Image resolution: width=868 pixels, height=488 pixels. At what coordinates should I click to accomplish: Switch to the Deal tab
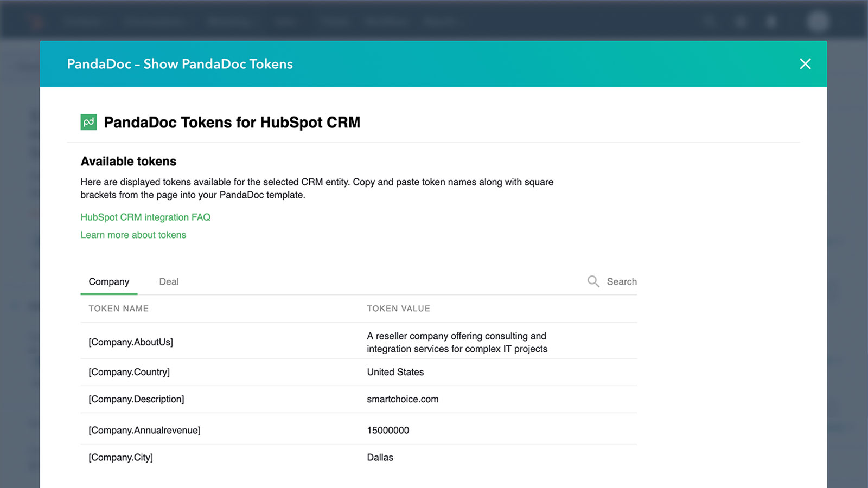(x=169, y=281)
